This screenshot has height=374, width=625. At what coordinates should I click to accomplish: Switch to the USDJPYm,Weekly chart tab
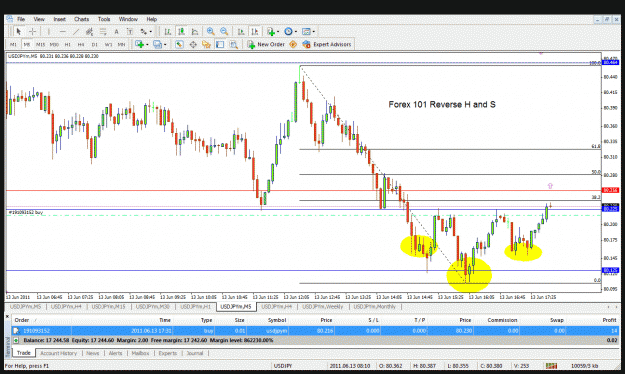(322, 307)
